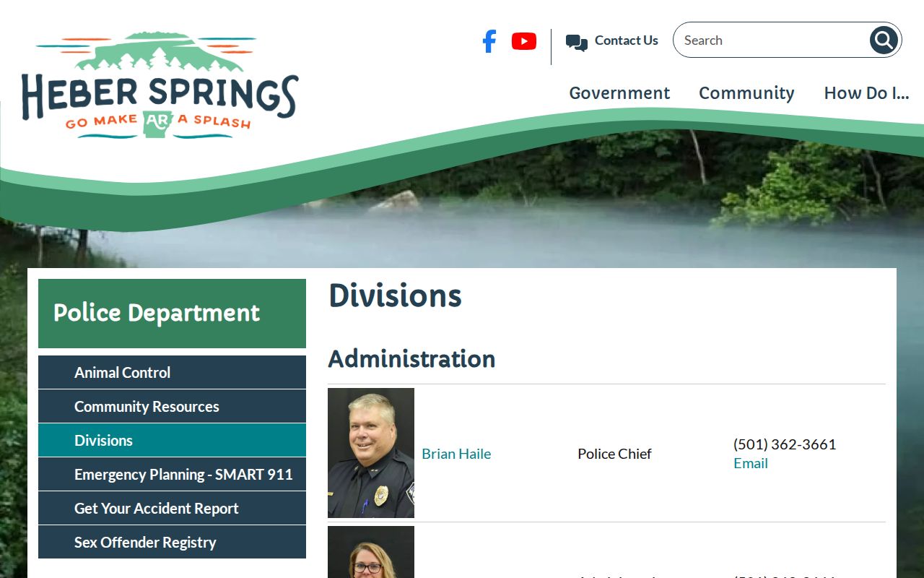
Task: Click Brian Haile's portrait photo
Action: click(371, 453)
